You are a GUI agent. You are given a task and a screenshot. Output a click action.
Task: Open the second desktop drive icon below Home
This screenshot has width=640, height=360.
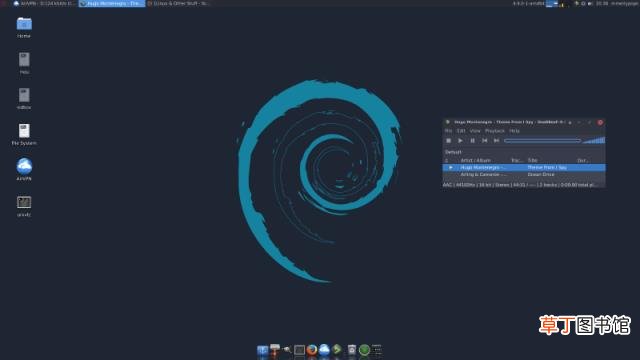[x=24, y=60]
